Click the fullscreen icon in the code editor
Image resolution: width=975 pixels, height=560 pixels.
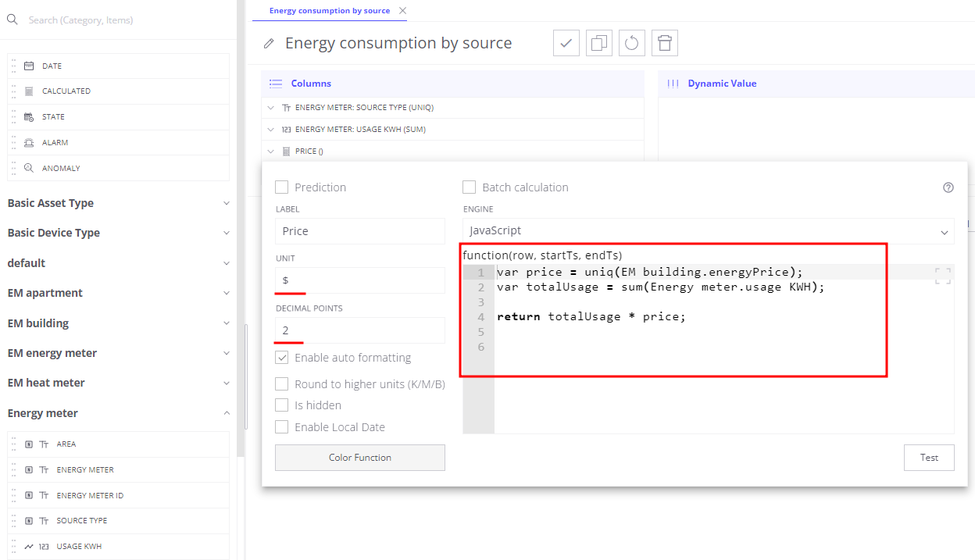pyautogui.click(x=942, y=275)
